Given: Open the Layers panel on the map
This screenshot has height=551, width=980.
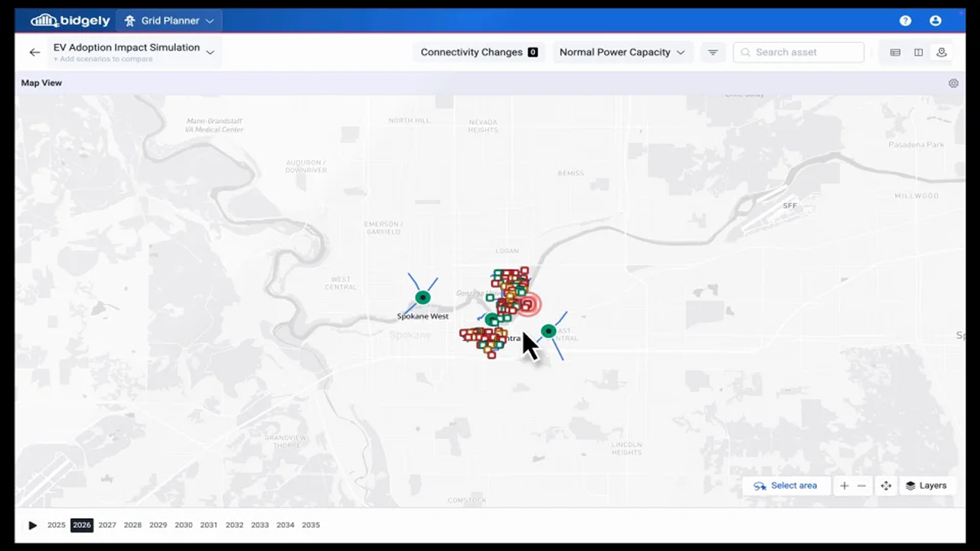Looking at the screenshot, I should click(926, 485).
